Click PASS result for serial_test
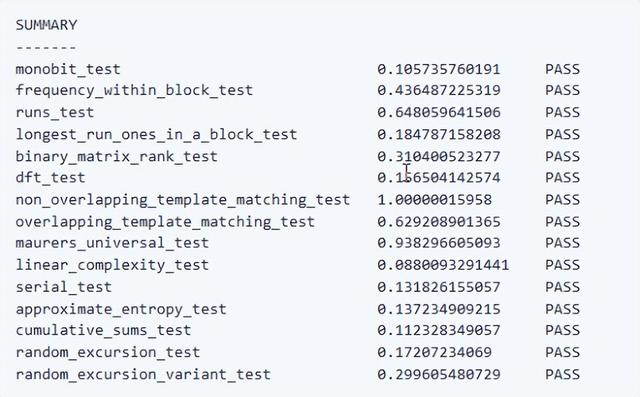 click(x=562, y=287)
